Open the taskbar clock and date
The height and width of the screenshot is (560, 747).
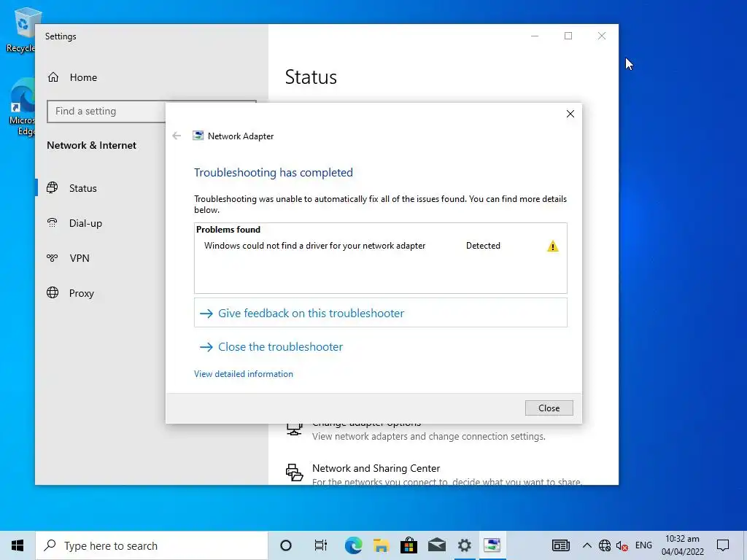[682, 545]
